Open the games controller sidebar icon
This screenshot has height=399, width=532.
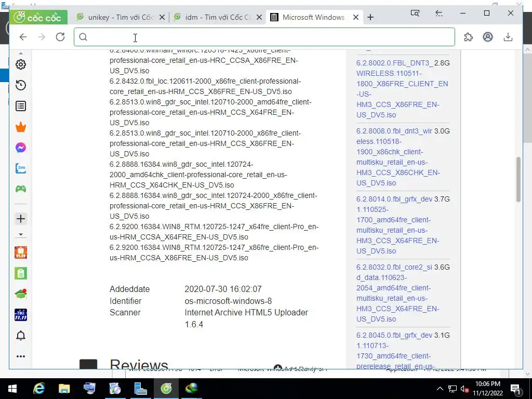coord(21,189)
